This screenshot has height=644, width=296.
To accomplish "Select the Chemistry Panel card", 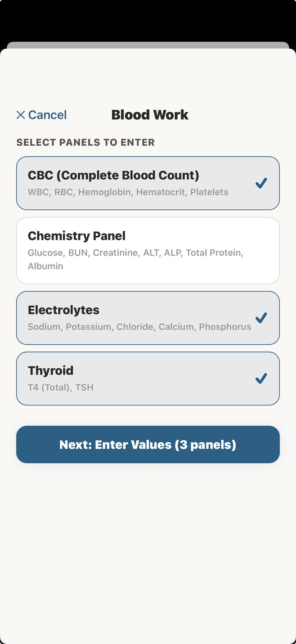I will pos(148,251).
